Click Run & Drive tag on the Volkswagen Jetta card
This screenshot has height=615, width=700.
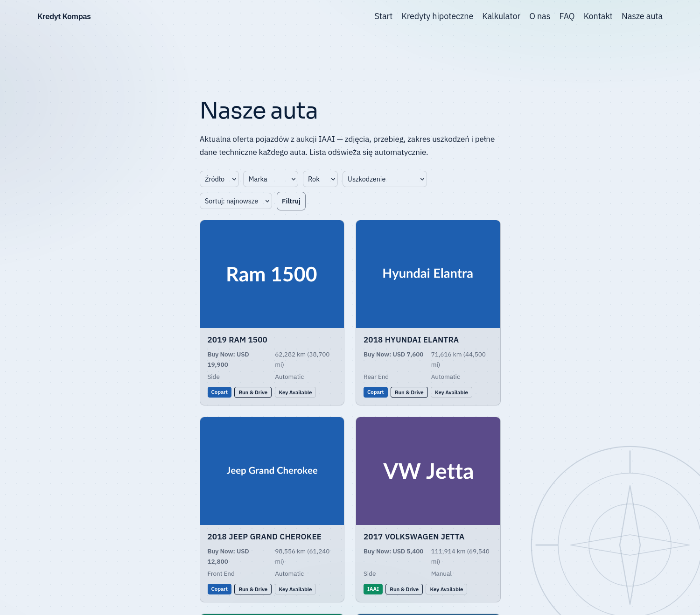pyautogui.click(x=404, y=589)
